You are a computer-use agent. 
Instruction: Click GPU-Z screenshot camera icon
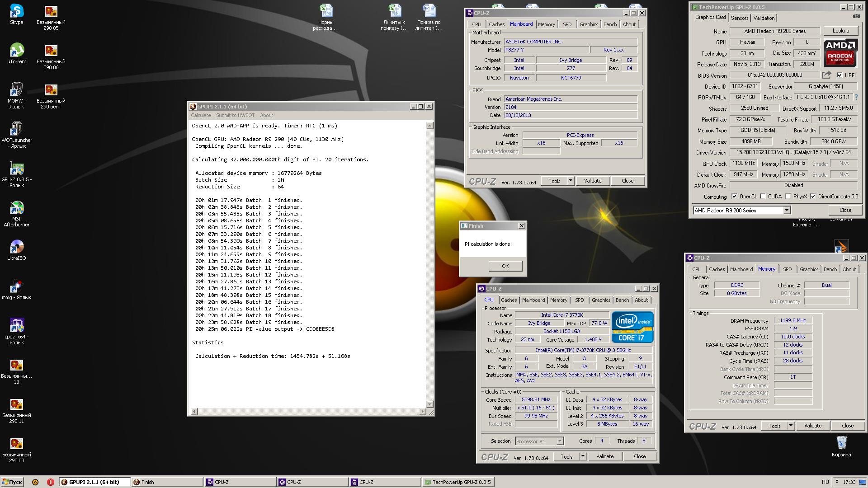point(856,17)
